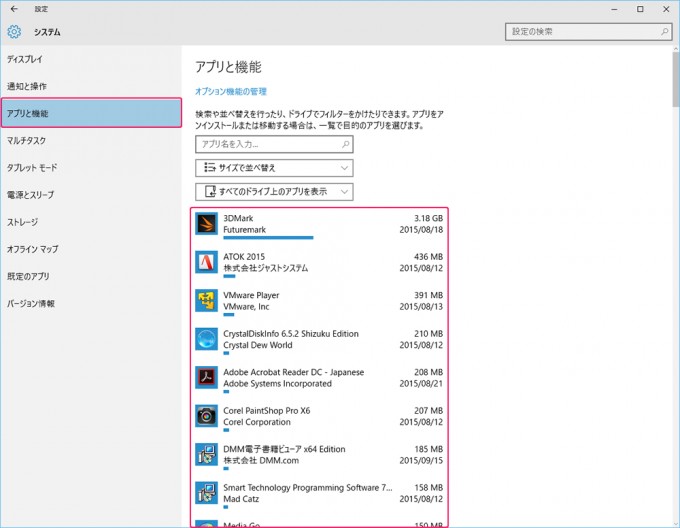Click the VMware, Inc publisher name
The height and width of the screenshot is (528, 680).
(246, 306)
